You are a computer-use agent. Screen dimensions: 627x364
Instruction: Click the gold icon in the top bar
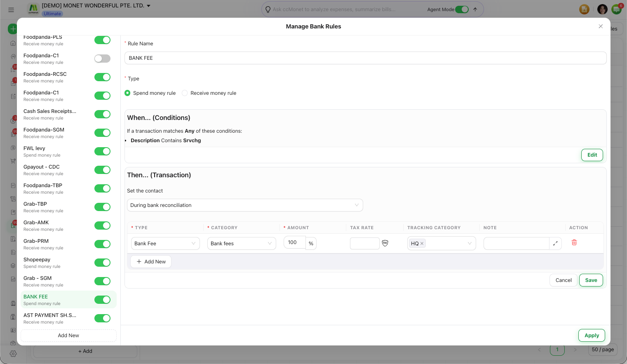584,9
